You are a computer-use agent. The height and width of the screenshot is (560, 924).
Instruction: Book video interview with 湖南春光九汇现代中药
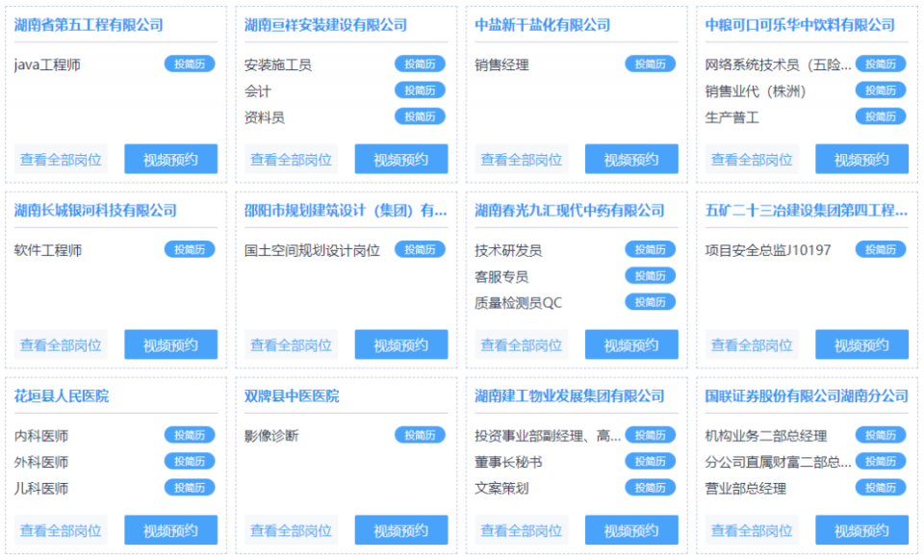click(631, 344)
